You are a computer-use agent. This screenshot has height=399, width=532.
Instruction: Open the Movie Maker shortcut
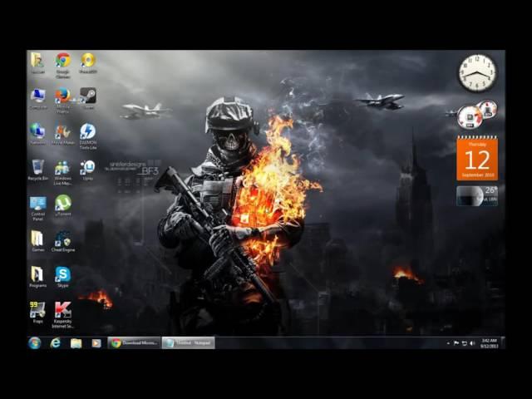[x=63, y=135]
